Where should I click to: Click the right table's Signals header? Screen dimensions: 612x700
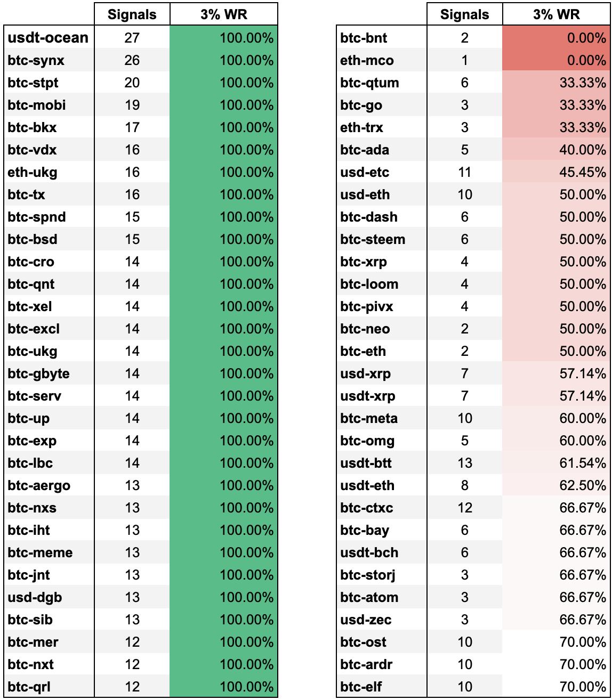(464, 14)
